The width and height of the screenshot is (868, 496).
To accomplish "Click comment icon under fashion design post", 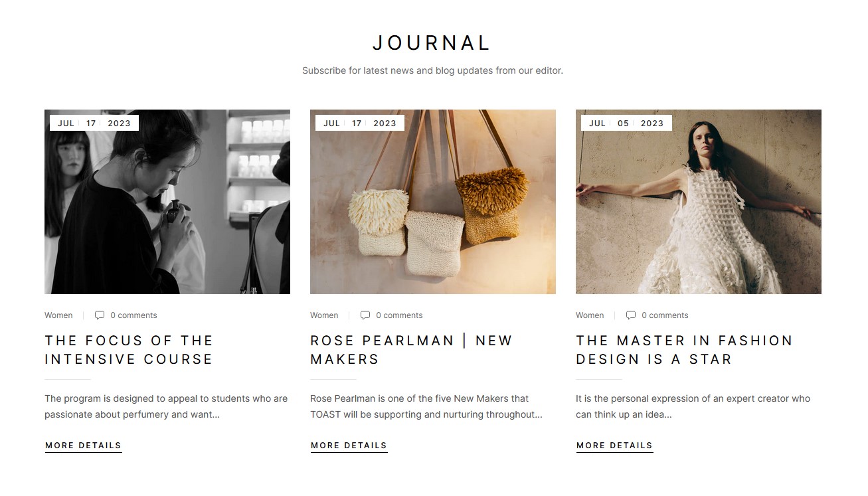I will tap(631, 315).
